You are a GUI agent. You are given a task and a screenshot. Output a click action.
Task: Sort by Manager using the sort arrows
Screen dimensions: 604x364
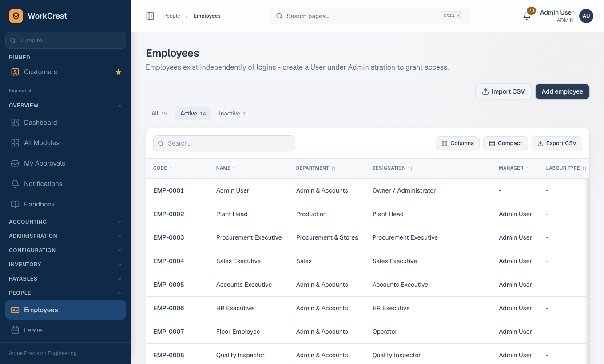528,168
